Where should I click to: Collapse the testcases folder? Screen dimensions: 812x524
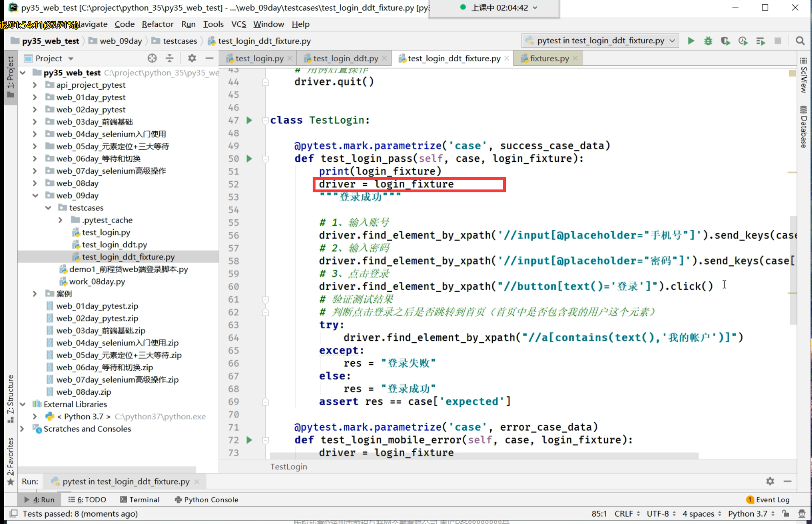coord(48,208)
